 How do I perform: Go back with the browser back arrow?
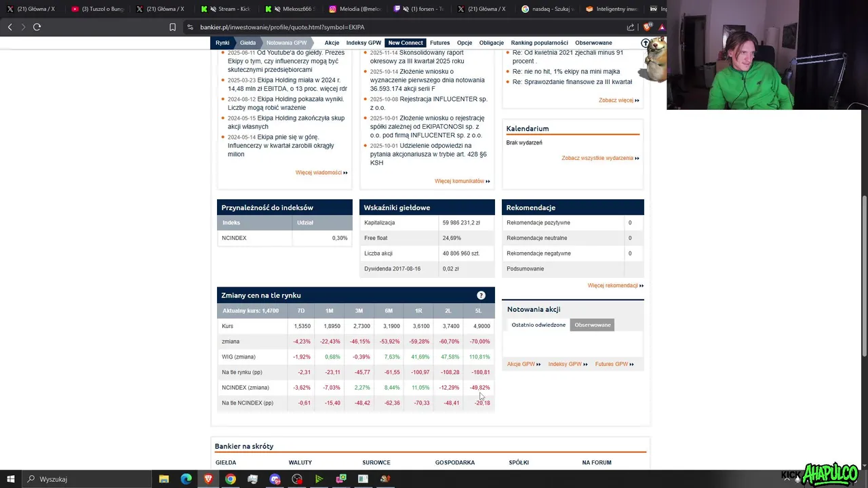9,27
